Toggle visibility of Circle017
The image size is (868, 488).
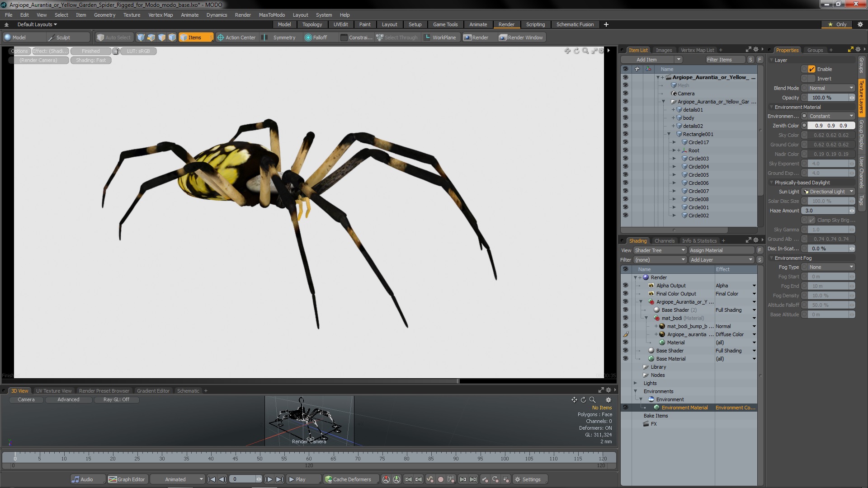pos(625,142)
